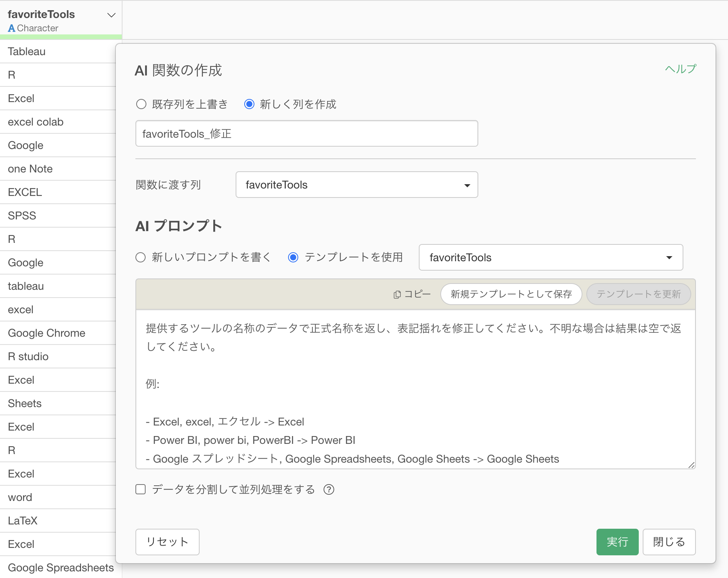728x578 pixels.
Task: Select the テンプレートを使用 radio option
Action: click(293, 257)
